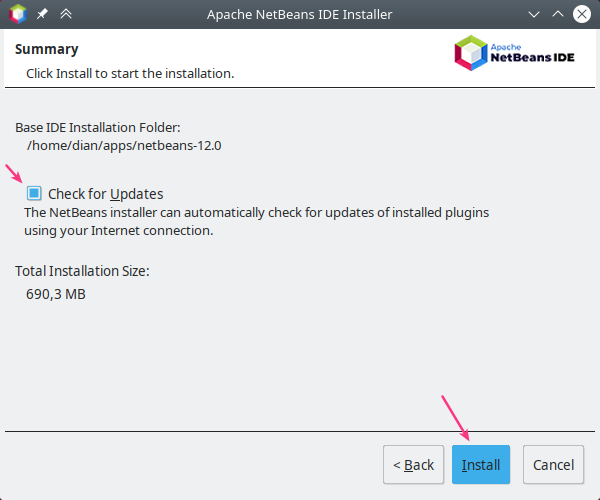Screen dimensions: 600x500
Task: Click the "Total Installation Size" label
Action: point(82,271)
